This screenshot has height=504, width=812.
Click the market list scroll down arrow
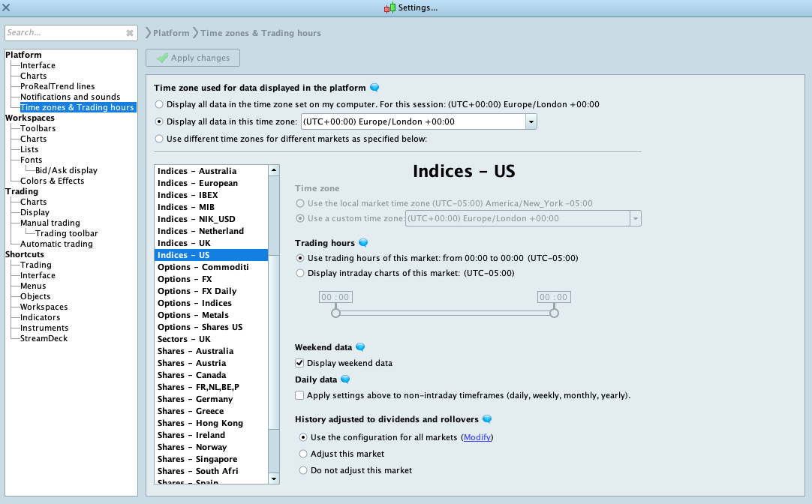tap(274, 478)
